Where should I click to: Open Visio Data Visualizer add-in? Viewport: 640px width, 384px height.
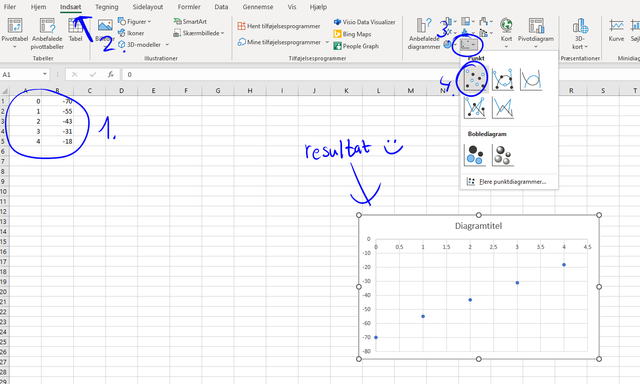[x=364, y=22]
